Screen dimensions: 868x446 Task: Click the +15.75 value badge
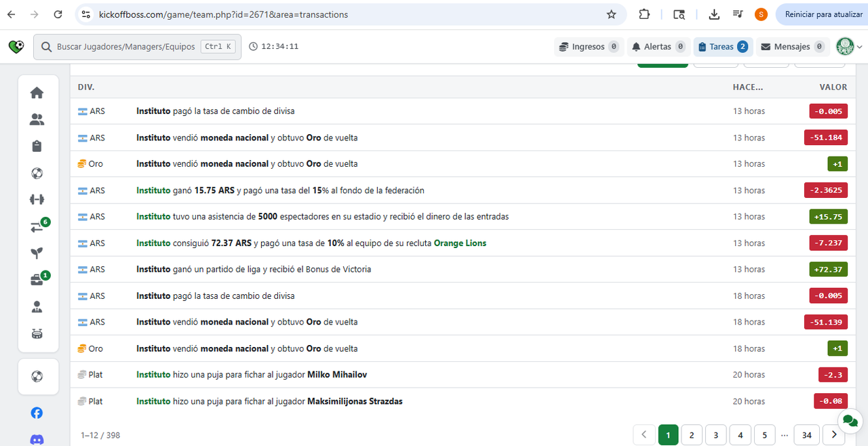click(x=828, y=217)
